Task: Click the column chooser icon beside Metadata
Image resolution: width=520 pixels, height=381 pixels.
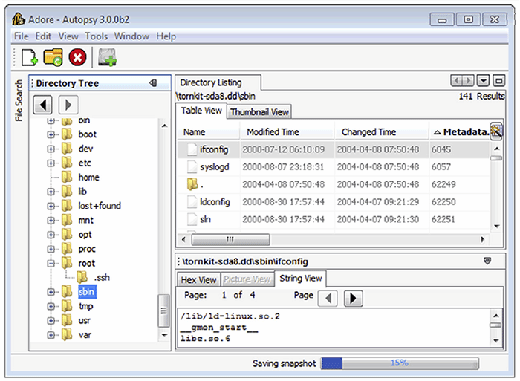Action: pos(496,131)
